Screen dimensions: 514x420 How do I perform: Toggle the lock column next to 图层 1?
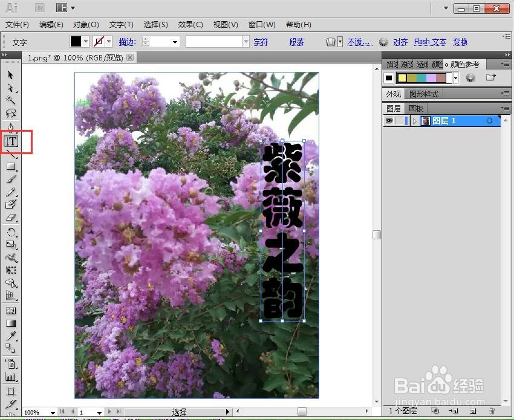point(399,120)
